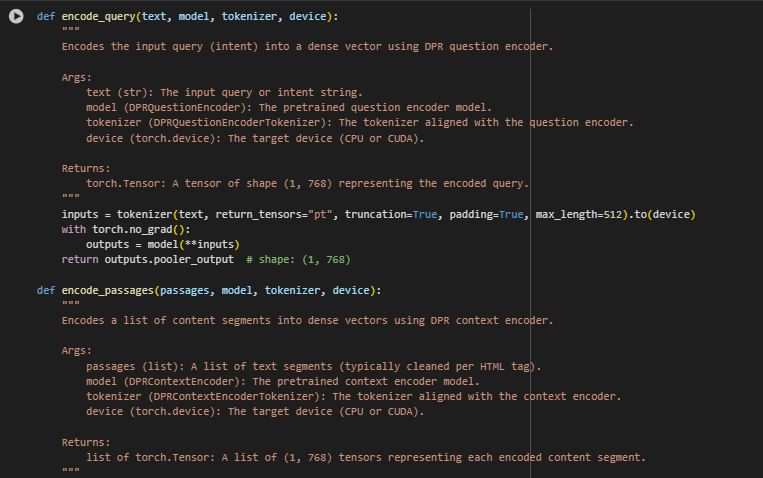Viewport: 763px width, 478px height.
Task: Click the padding=True argument
Action: 486,214
